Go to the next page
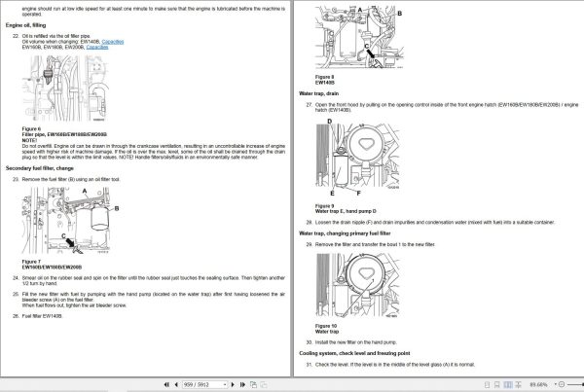The image size is (584, 392). pos(233,384)
